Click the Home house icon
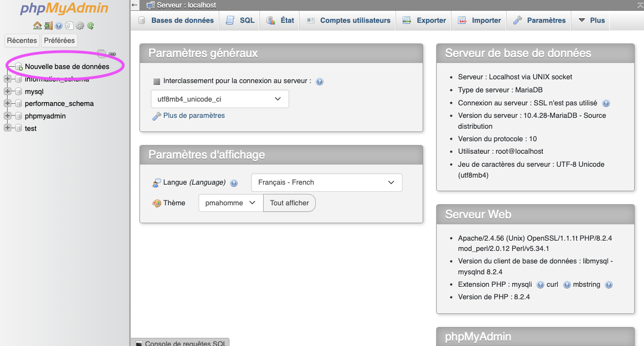Screen dimensions: 644x346 [37, 26]
